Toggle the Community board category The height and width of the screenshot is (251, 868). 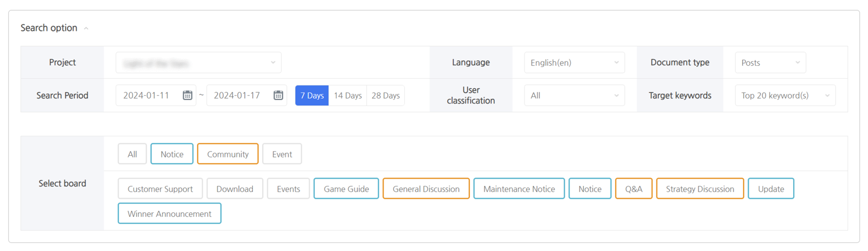pyautogui.click(x=228, y=154)
